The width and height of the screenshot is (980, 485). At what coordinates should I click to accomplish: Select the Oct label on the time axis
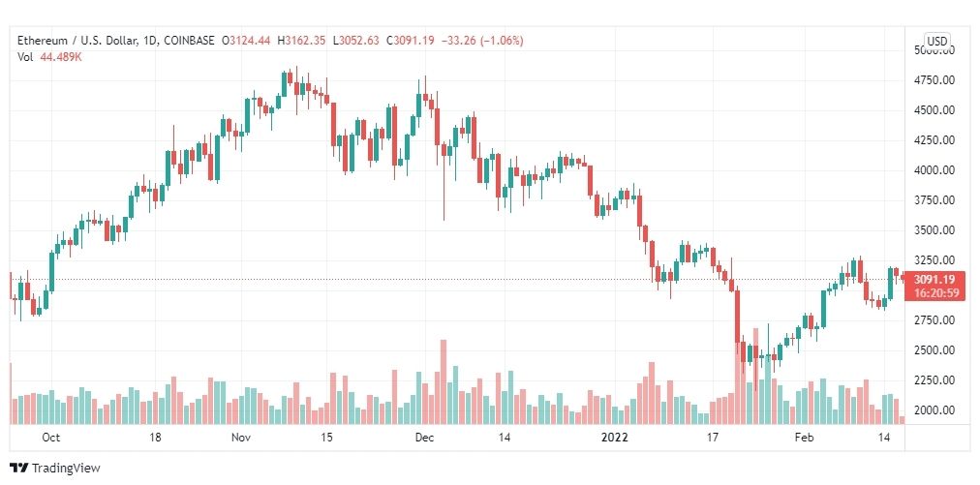click(50, 438)
